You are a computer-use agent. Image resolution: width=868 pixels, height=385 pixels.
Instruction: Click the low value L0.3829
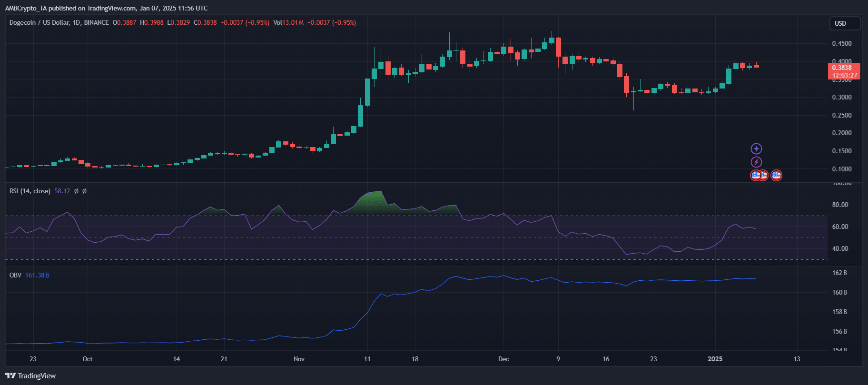click(x=178, y=22)
